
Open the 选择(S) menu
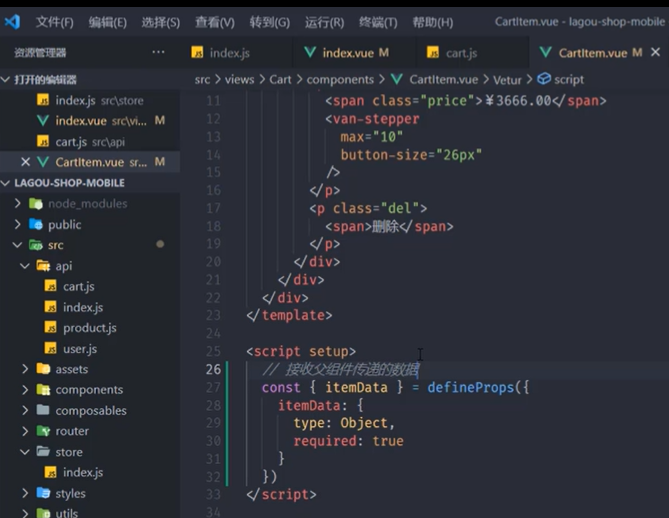160,22
